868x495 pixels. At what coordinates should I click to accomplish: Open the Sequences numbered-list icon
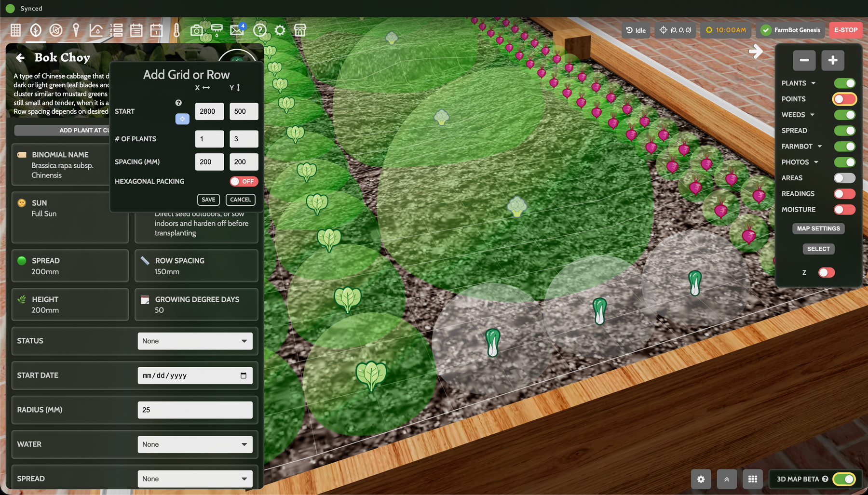tap(116, 30)
